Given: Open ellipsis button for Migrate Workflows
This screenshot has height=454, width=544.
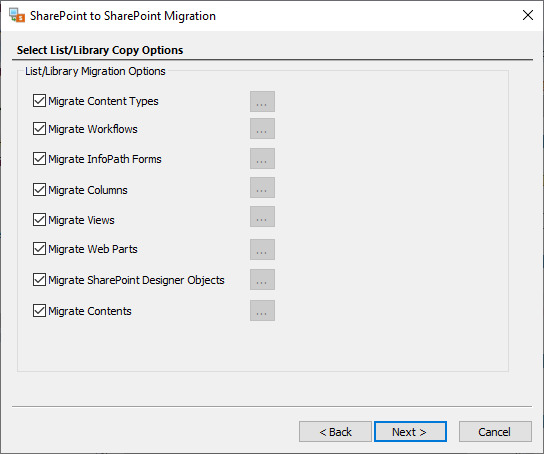Looking at the screenshot, I should pos(262,129).
